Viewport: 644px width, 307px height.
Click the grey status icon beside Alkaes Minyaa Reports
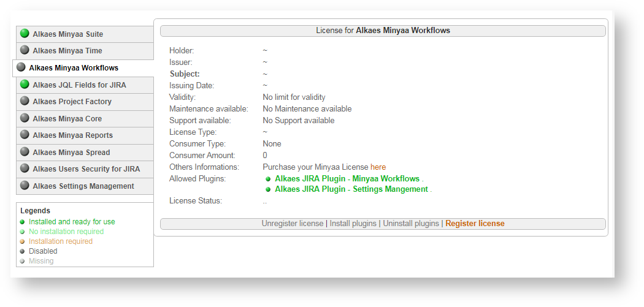(x=25, y=135)
